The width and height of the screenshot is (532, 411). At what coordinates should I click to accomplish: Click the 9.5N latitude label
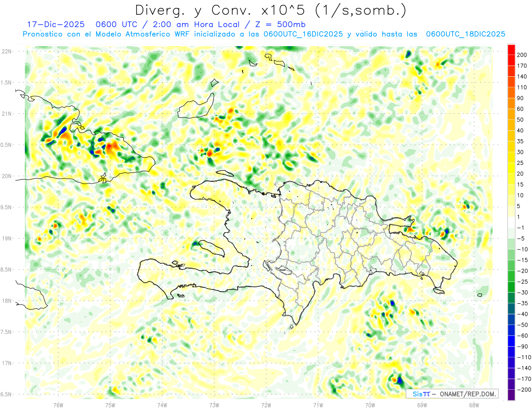pos(6,207)
